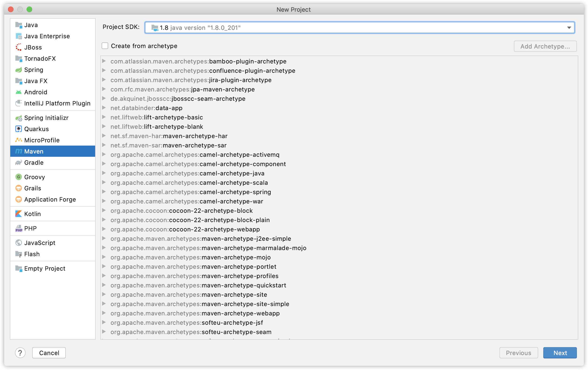Select the Kotlin logo icon
588x370 pixels.
tap(19, 214)
